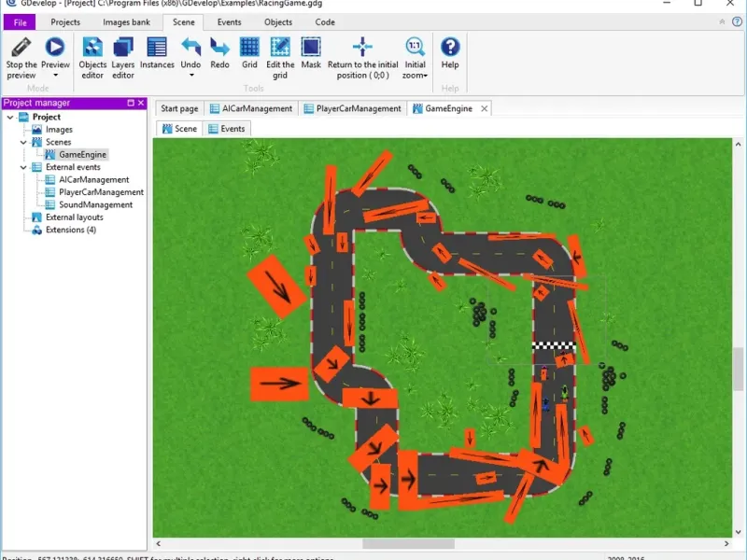Open the PlayerCarManagement tab
747x560 pixels.
click(358, 108)
